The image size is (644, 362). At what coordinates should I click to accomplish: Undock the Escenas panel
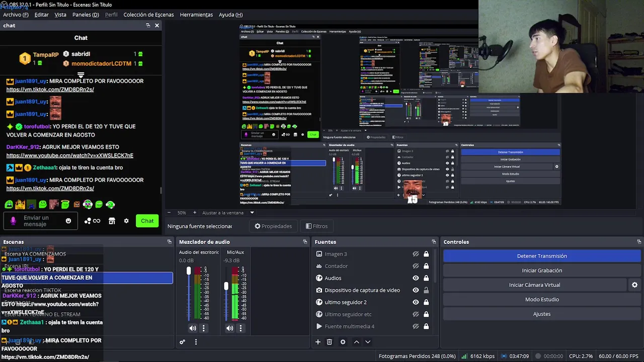170,242
